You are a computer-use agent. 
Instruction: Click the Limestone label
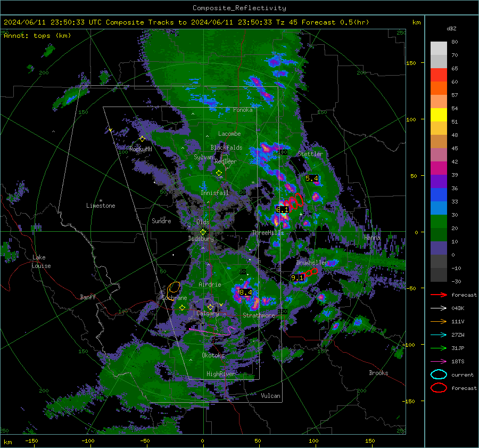pyautogui.click(x=101, y=206)
